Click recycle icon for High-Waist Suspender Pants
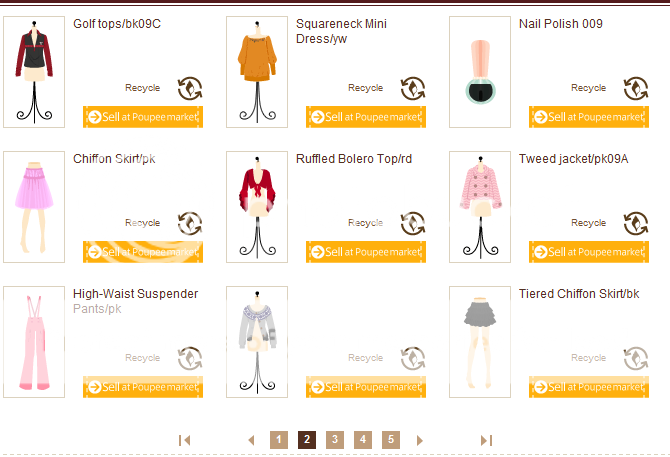Viewport: 670px width, 457px height. point(190,358)
